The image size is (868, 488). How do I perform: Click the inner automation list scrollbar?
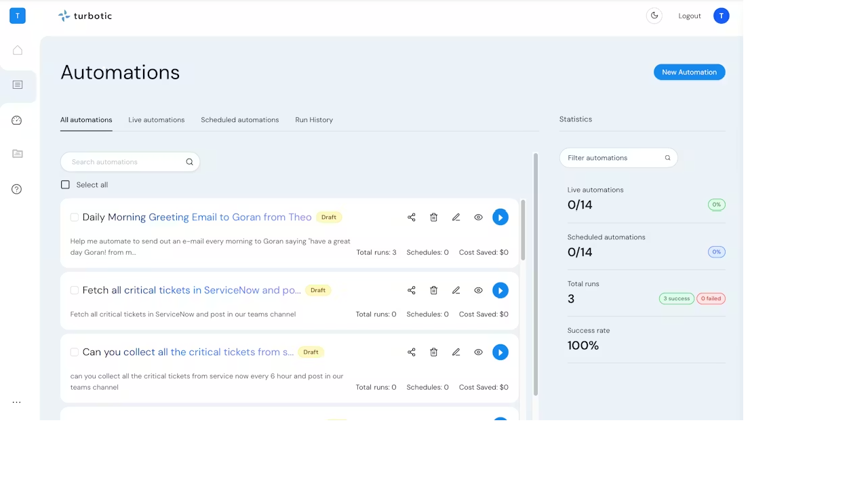tap(524, 230)
